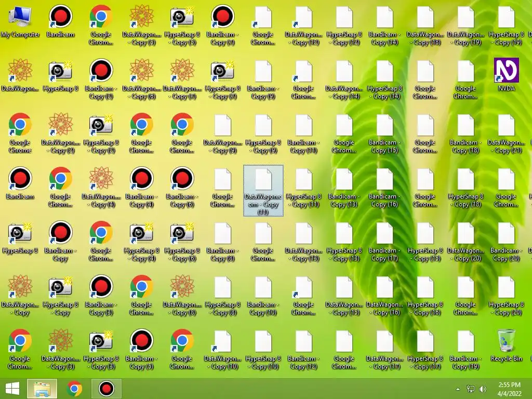Select DataWagon - Copy (5) shortcut

point(141,25)
